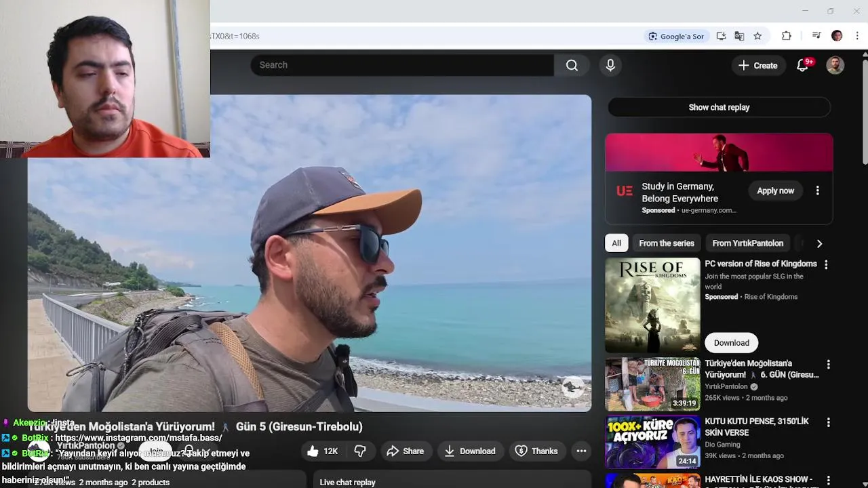Click the PC version of Rise of Kingdoms title

[761, 264]
